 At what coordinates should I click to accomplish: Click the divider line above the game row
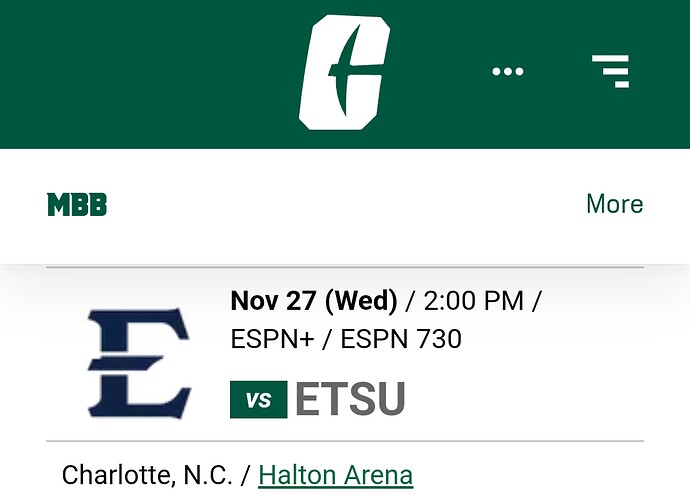coord(345,267)
